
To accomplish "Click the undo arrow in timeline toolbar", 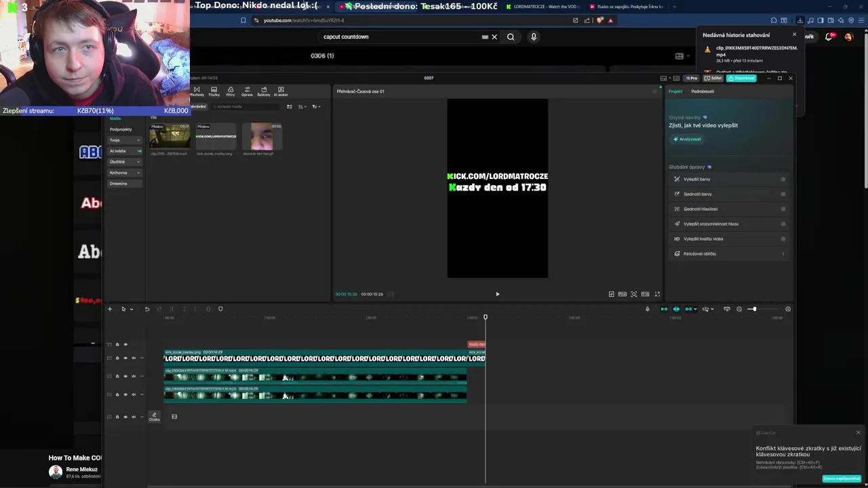I will click(147, 309).
